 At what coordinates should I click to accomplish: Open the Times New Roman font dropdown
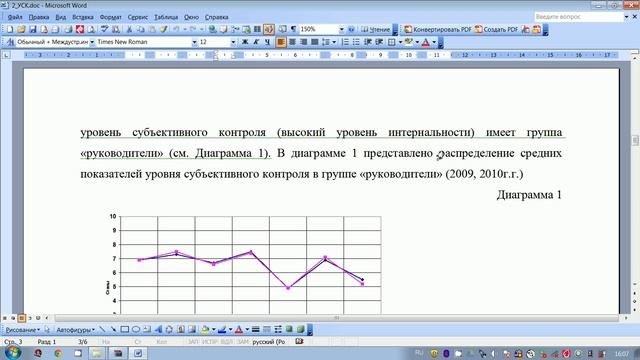pos(194,42)
